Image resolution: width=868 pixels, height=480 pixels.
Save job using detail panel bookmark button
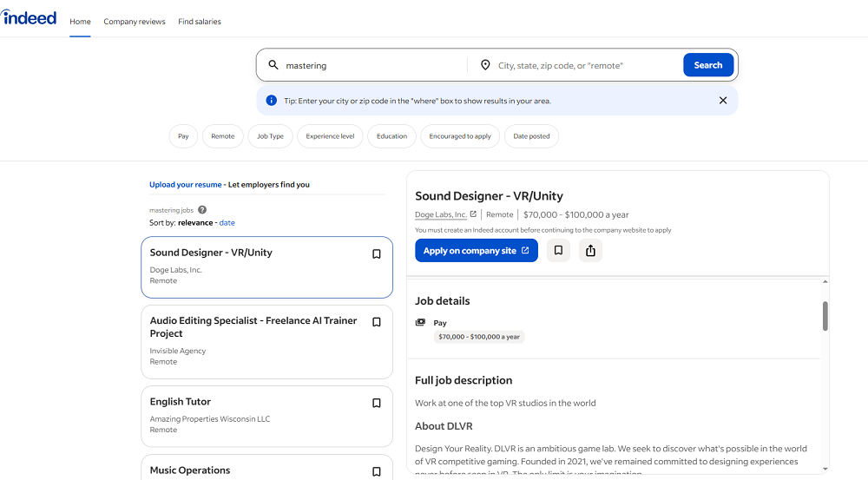(558, 251)
